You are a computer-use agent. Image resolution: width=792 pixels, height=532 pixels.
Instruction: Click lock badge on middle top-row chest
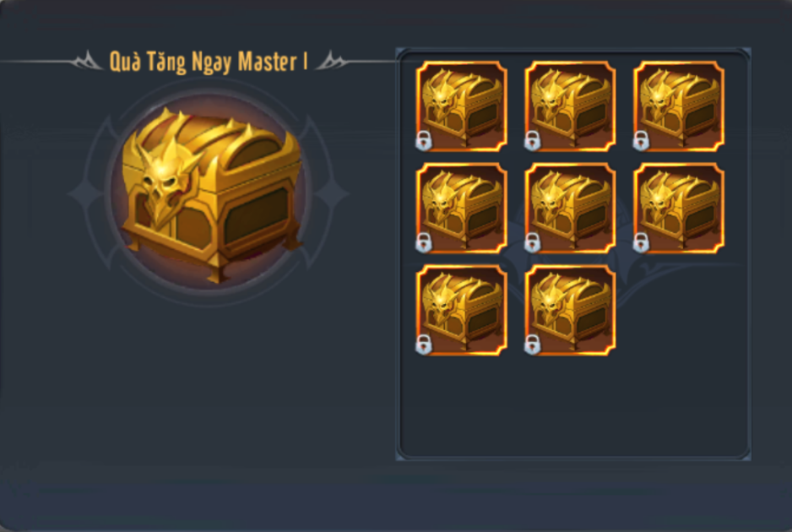(x=533, y=141)
